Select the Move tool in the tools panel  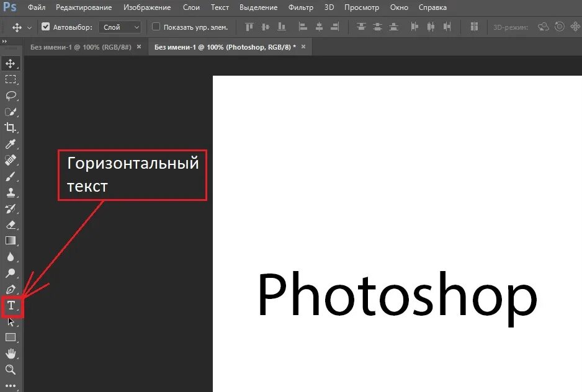11,63
